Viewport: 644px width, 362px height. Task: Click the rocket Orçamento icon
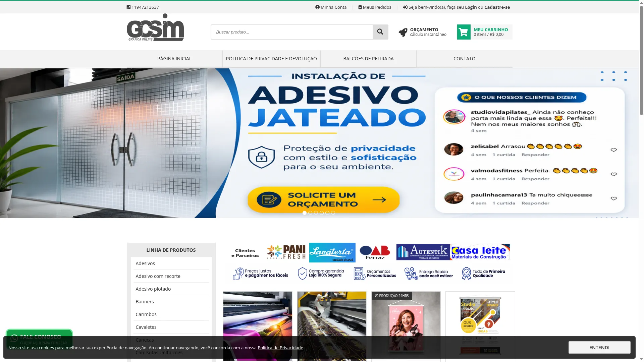click(403, 32)
